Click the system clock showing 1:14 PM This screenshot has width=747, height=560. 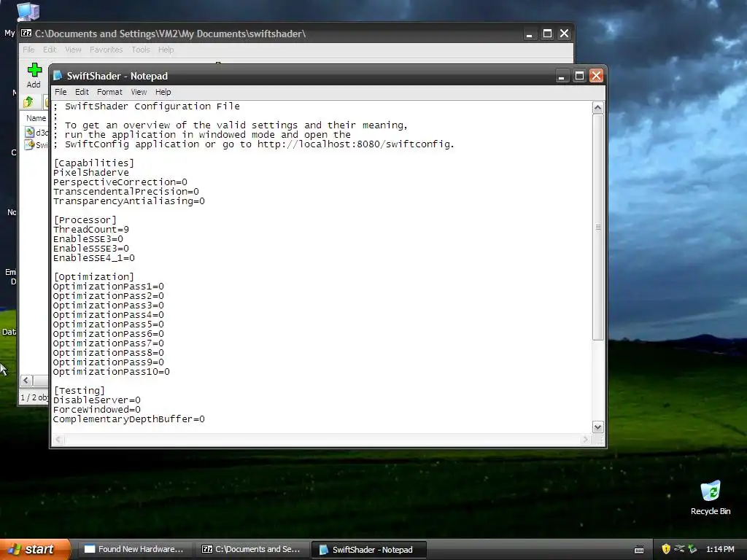(x=720, y=549)
